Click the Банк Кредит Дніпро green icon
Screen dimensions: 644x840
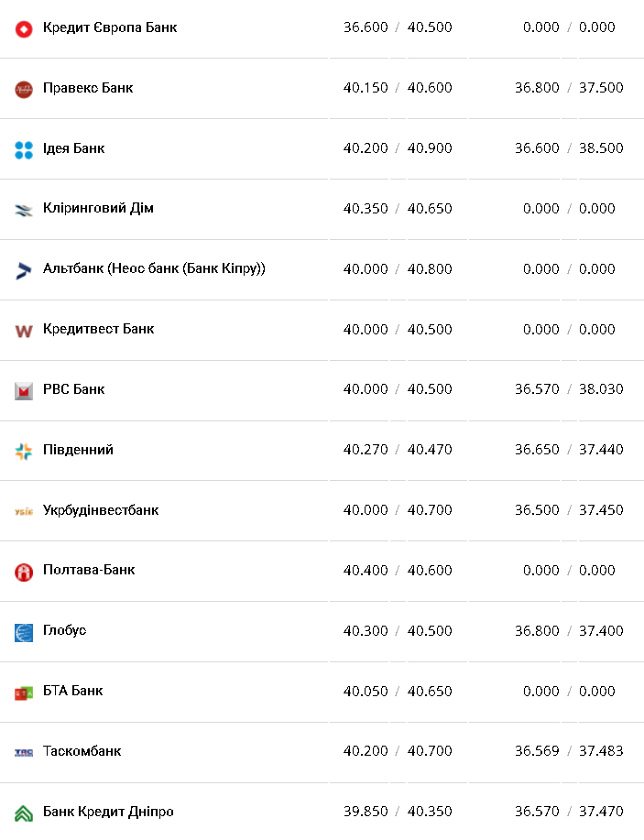tap(24, 813)
